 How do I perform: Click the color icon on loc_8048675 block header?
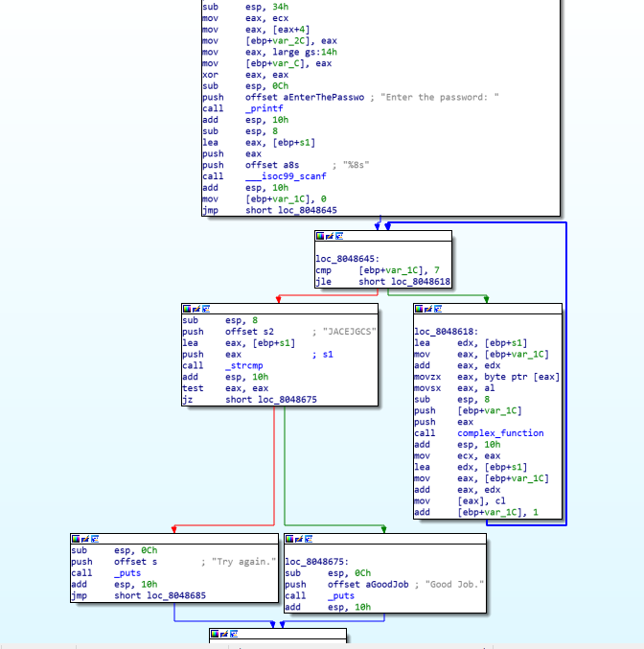[x=289, y=539]
